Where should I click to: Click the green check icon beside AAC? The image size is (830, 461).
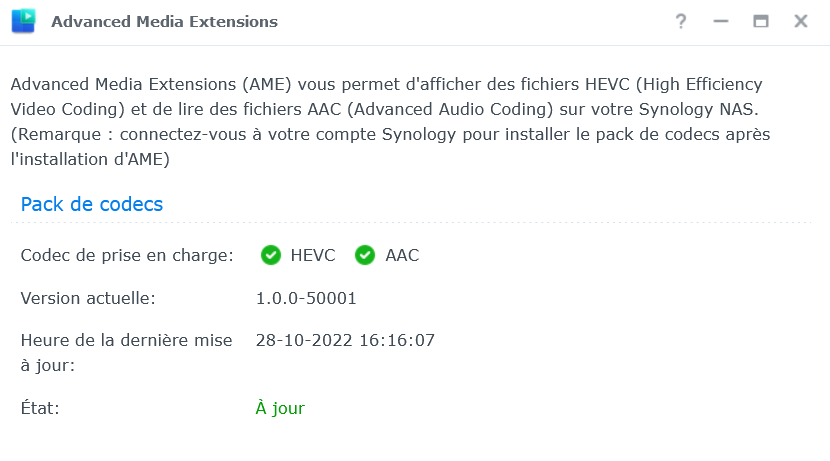[x=365, y=255]
